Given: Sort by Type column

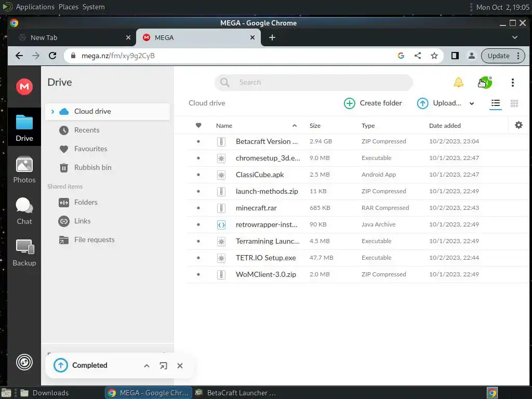Looking at the screenshot, I should point(368,126).
